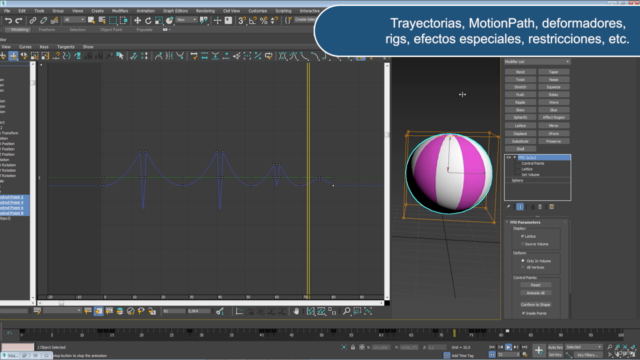Click the Pan hand icon in curve editor

tap(296, 311)
